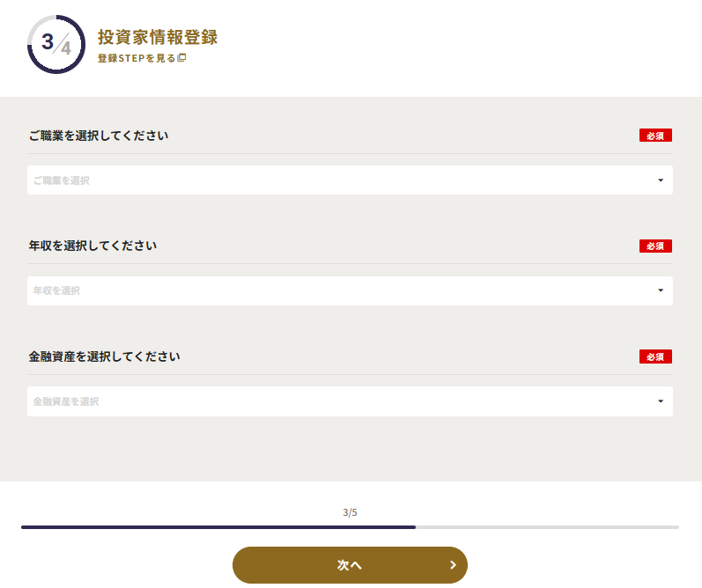Click the 3/5 page indicator text

point(350,512)
